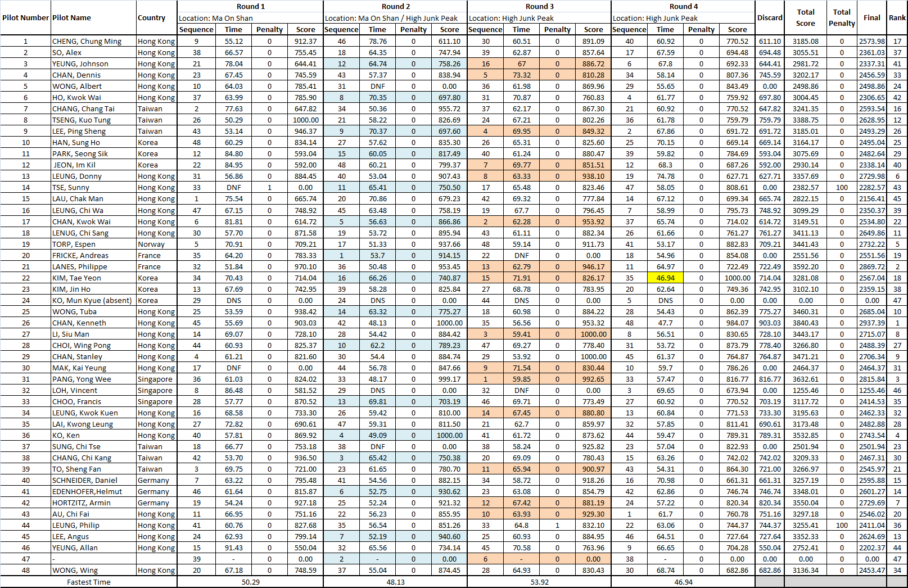Select pilot name LEUNG, Philip
Viewport: 908px width, 588px height.
[x=75, y=526]
